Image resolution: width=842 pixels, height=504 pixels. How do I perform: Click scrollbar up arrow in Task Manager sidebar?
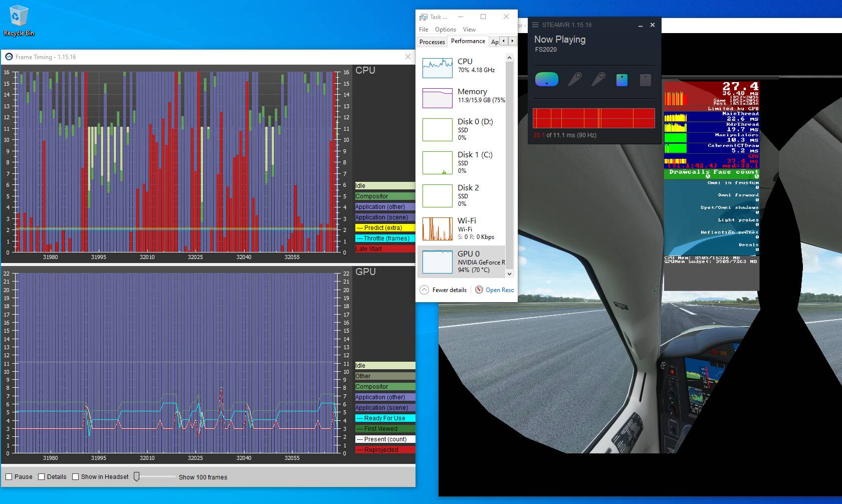pos(510,58)
